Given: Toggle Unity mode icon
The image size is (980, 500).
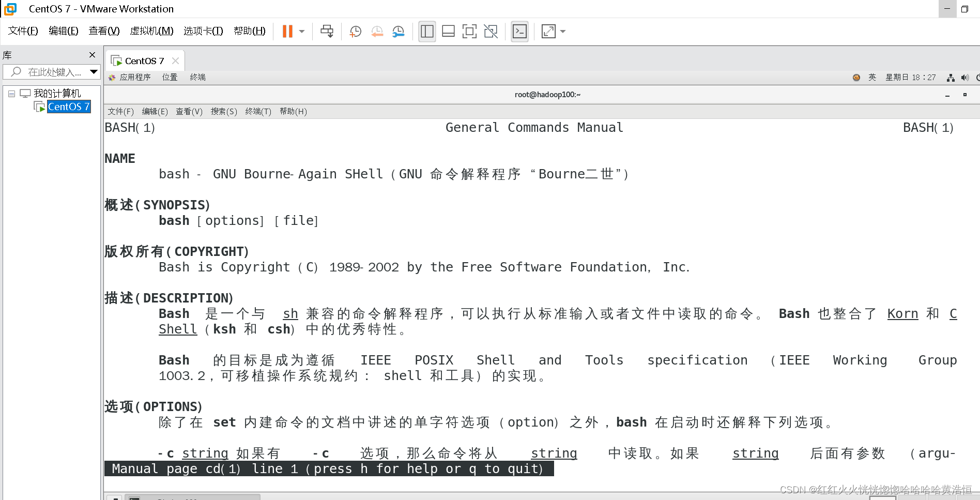Looking at the screenshot, I should (x=491, y=32).
